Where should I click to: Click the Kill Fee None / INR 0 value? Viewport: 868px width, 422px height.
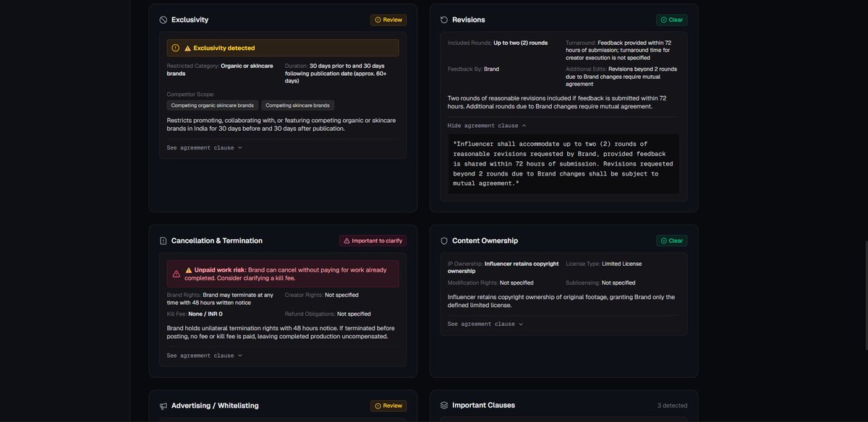205,314
